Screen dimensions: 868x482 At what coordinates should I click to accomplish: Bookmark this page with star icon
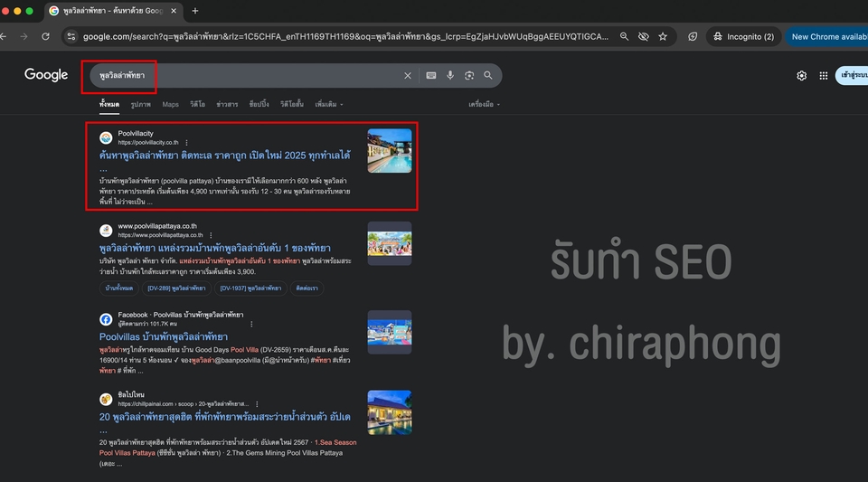click(663, 36)
